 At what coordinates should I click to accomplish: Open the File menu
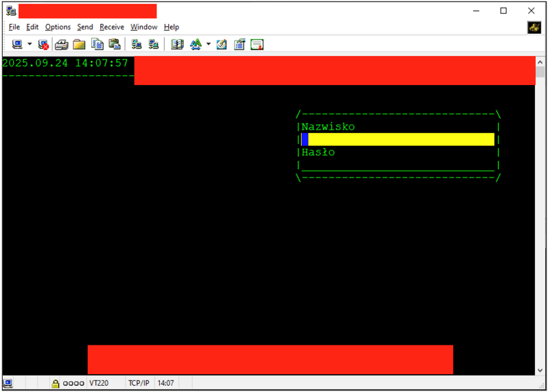(14, 27)
